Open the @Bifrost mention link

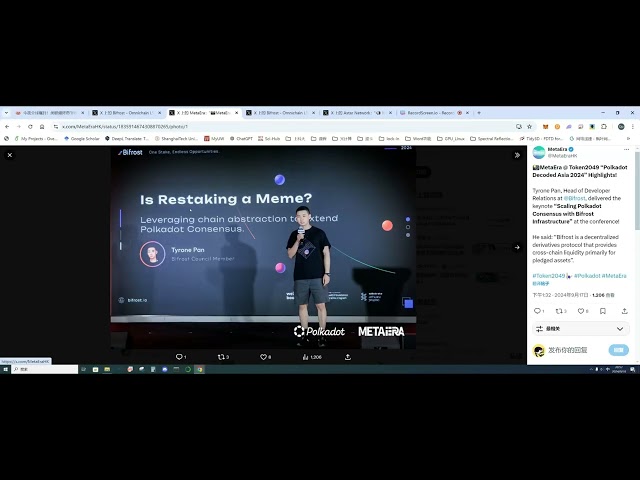tap(574, 198)
